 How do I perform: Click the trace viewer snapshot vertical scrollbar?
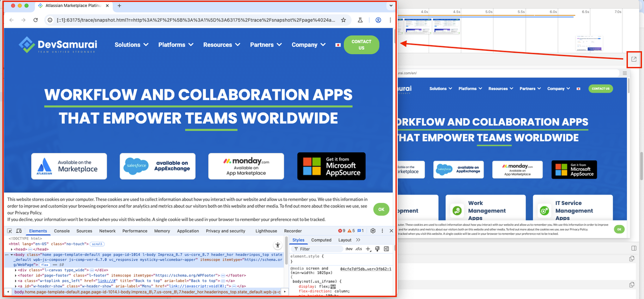point(629,85)
